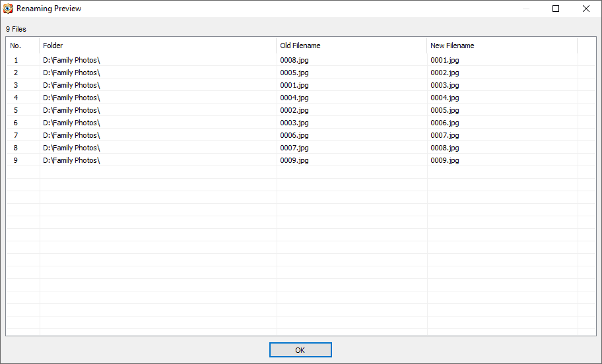The image size is (602, 364).
Task: Select row number 2 in No. column
Action: point(16,73)
